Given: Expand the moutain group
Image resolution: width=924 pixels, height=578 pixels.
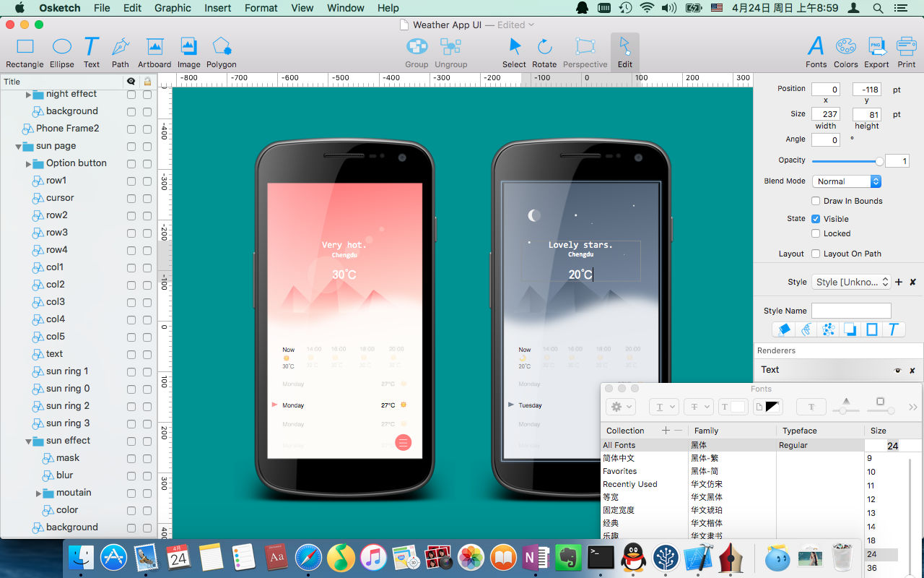Looking at the screenshot, I should [39, 493].
